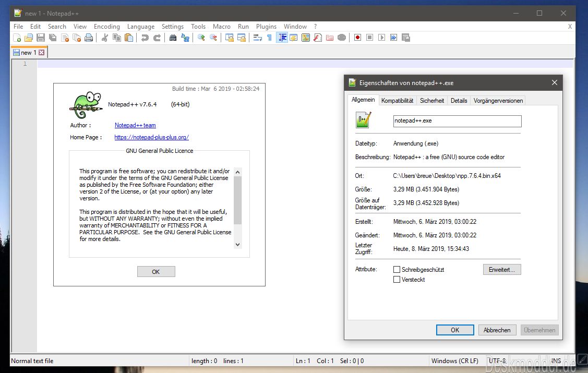Open the Plugins menu

(x=266, y=27)
